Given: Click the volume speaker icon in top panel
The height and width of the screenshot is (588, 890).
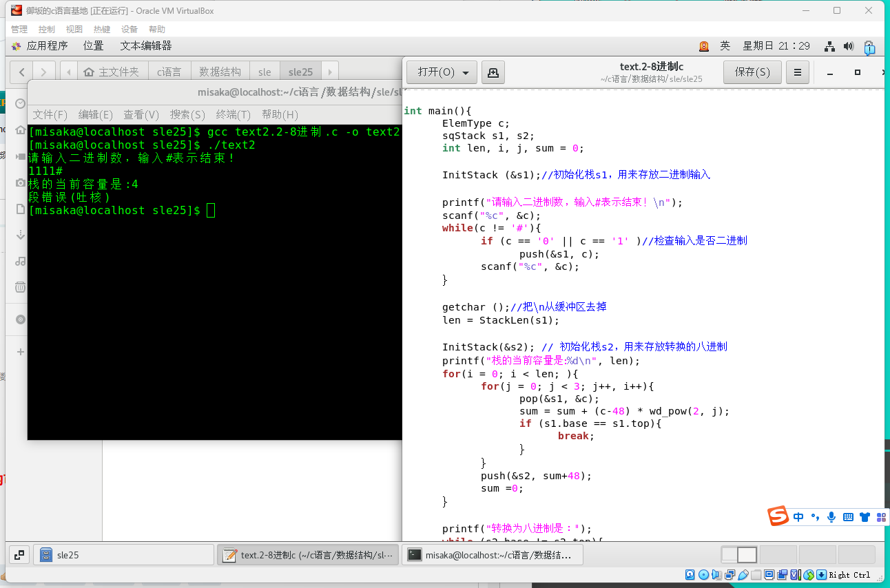Looking at the screenshot, I should coord(849,46).
